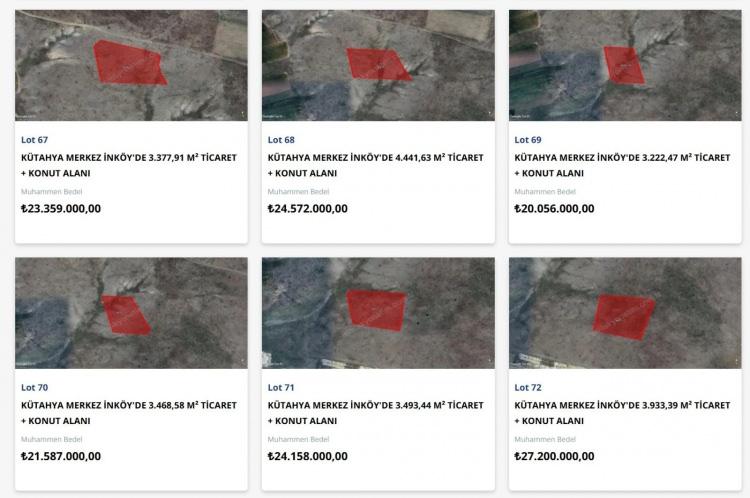750x498 pixels.
Task: Open the Lot 68 satellite image thumbnail
Action: click(x=378, y=66)
